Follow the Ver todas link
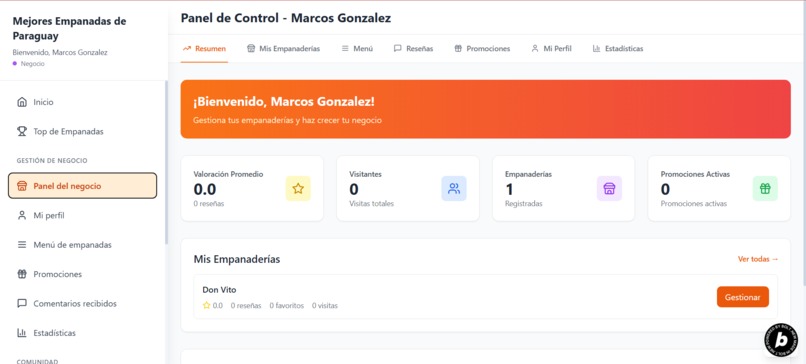Viewport: 806px width, 364px height. click(758, 259)
